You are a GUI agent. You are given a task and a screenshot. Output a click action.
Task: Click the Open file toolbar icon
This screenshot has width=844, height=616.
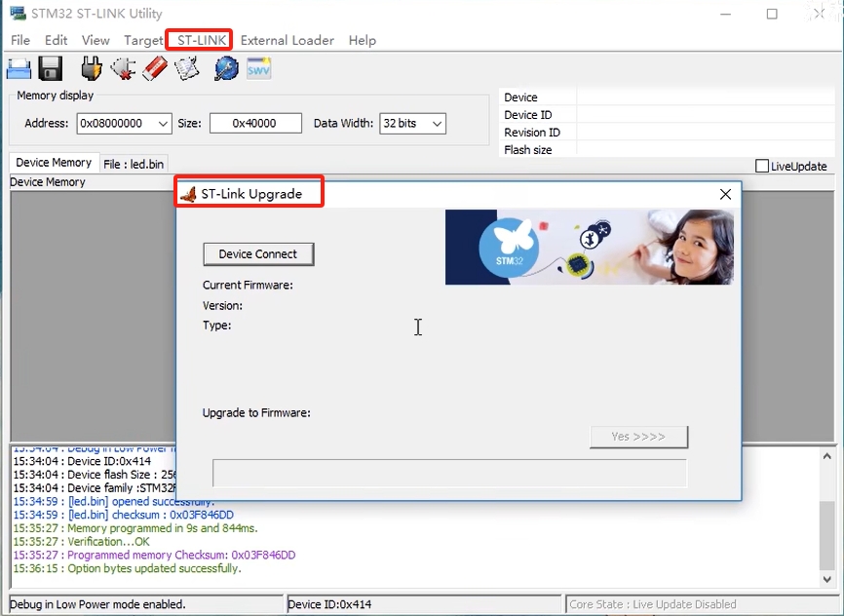click(19, 69)
